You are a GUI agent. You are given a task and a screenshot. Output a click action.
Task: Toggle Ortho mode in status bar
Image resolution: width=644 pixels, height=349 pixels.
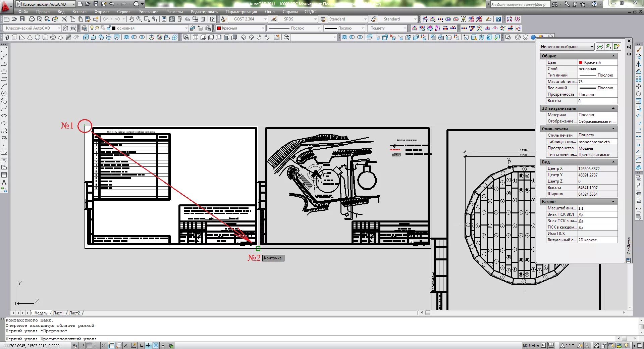(96, 345)
